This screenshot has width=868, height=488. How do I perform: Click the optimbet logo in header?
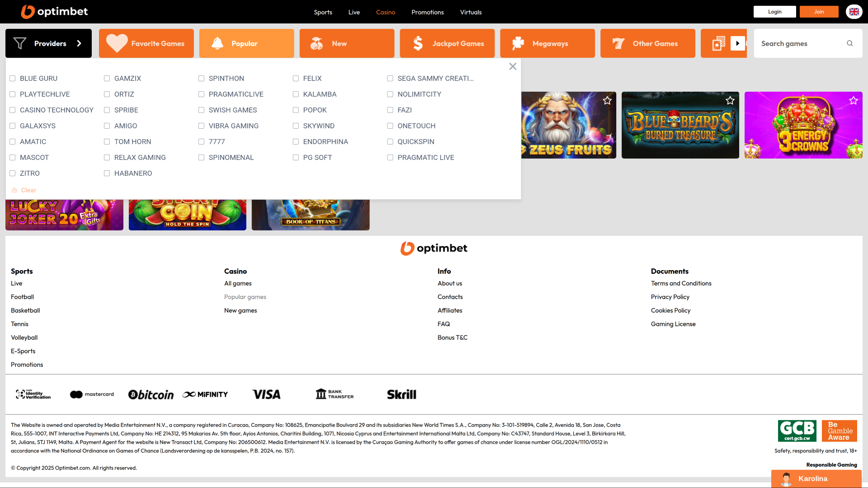click(x=54, y=12)
